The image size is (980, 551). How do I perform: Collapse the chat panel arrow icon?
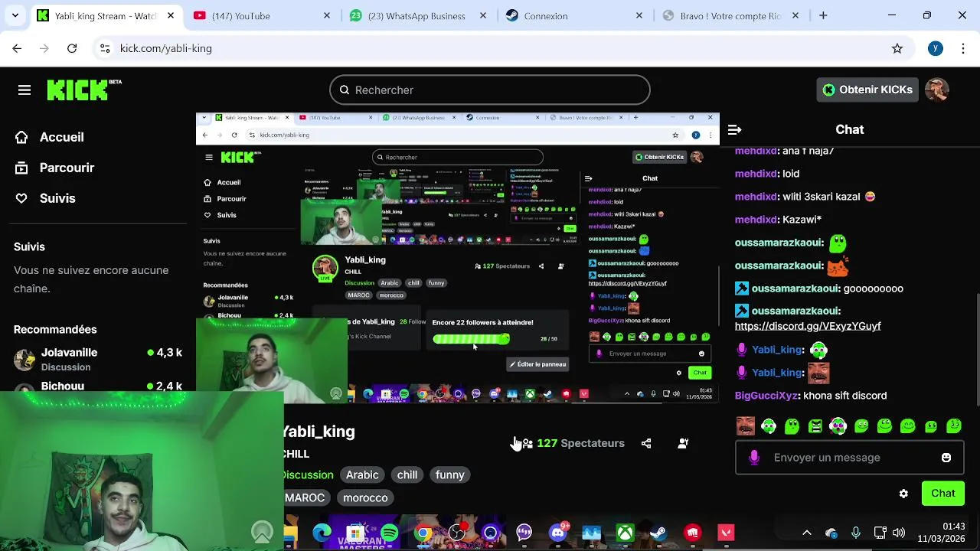pos(734,130)
